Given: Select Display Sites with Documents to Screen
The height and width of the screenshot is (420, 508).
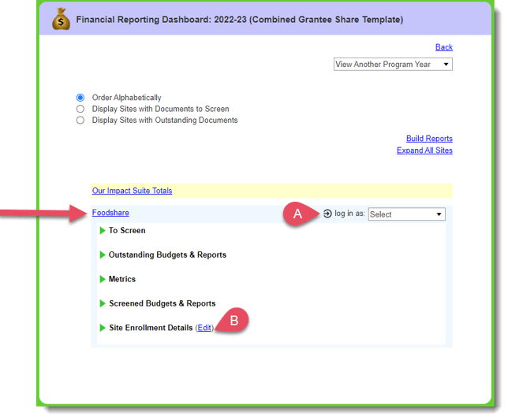Looking at the screenshot, I should coord(80,109).
